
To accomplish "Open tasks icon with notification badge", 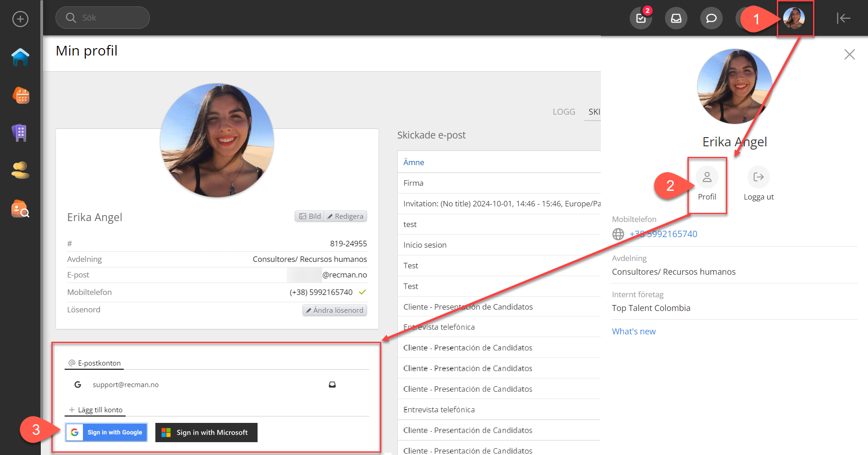I will [641, 18].
